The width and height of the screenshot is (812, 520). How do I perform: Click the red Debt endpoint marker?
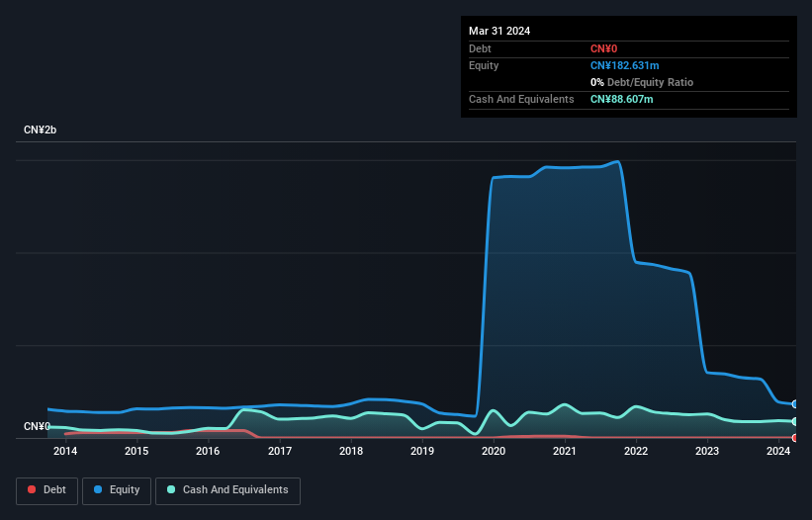(795, 438)
